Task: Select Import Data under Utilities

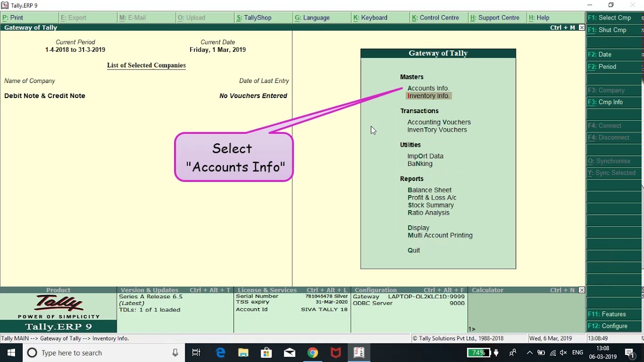Action: [426, 156]
